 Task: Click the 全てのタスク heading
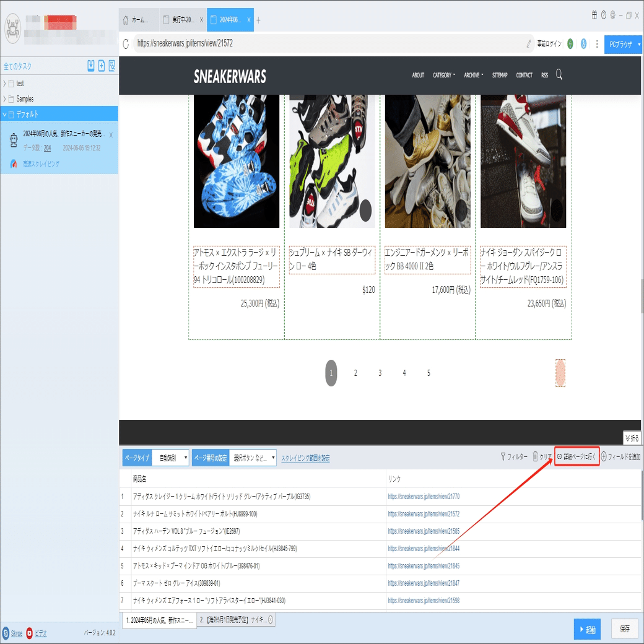click(x=18, y=66)
